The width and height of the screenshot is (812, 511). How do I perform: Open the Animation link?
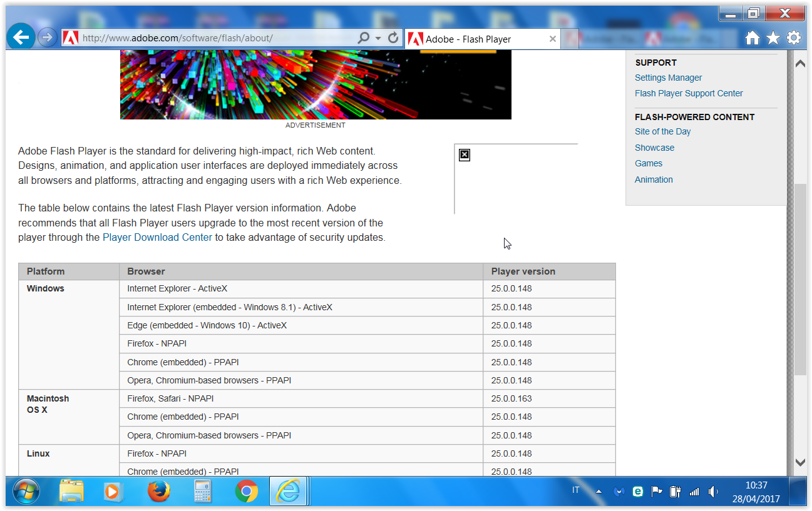(654, 180)
